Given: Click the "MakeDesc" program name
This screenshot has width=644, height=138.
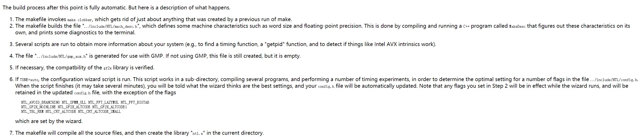Looking at the screenshot, I should (517, 26).
